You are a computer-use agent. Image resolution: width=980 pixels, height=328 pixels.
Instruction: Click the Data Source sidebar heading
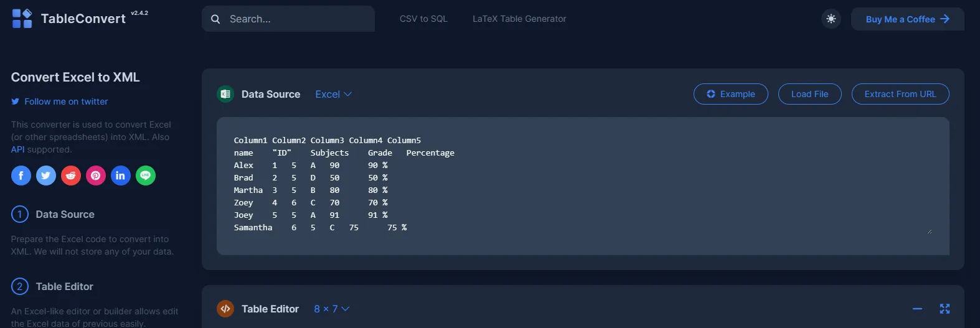point(65,214)
